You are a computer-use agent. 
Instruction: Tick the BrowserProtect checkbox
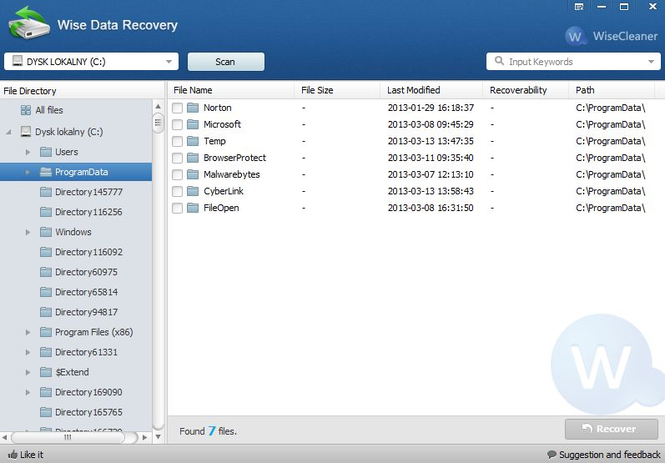177,158
